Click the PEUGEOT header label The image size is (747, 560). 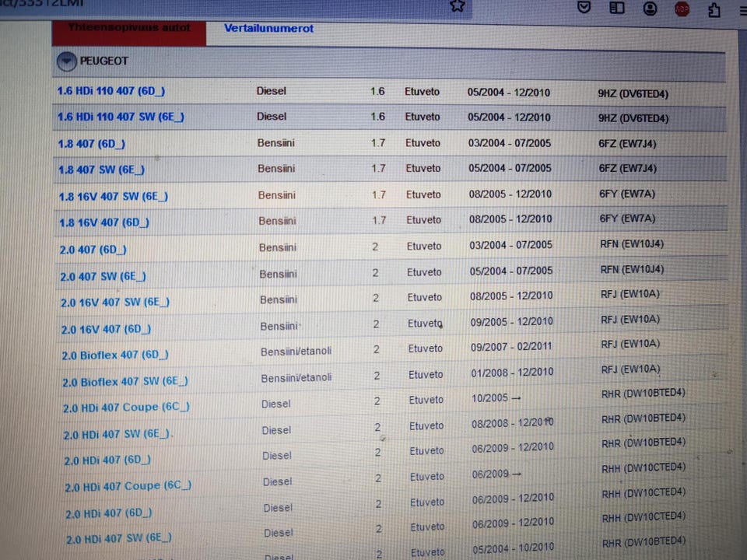103,61
